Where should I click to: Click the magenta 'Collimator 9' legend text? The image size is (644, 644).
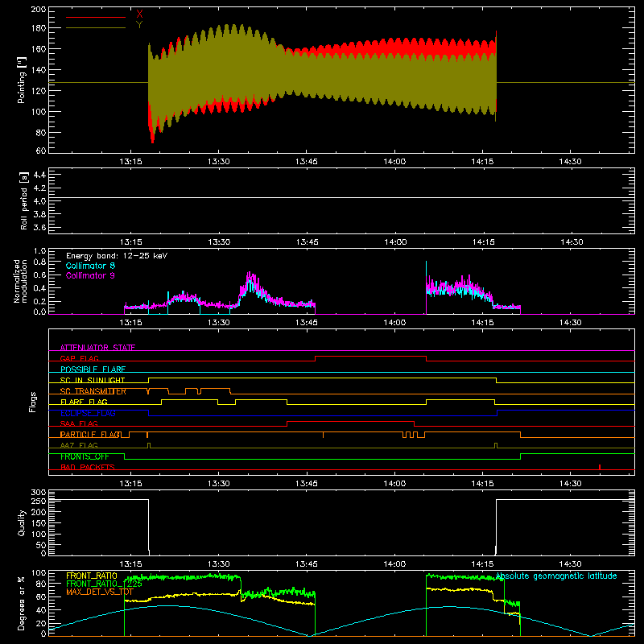point(90,275)
